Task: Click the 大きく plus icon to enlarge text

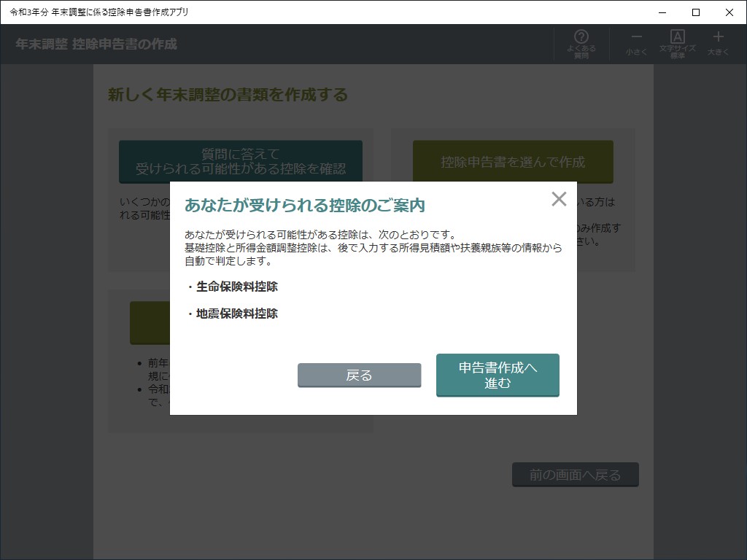Action: pos(719,42)
